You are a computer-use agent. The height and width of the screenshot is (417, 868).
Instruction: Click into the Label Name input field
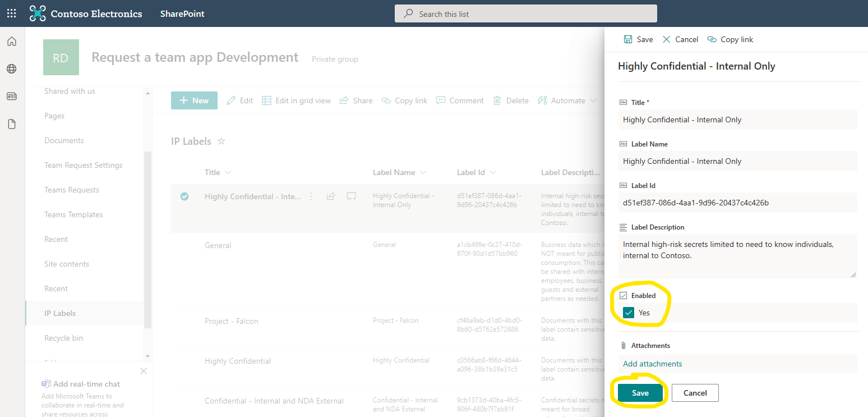coord(738,161)
